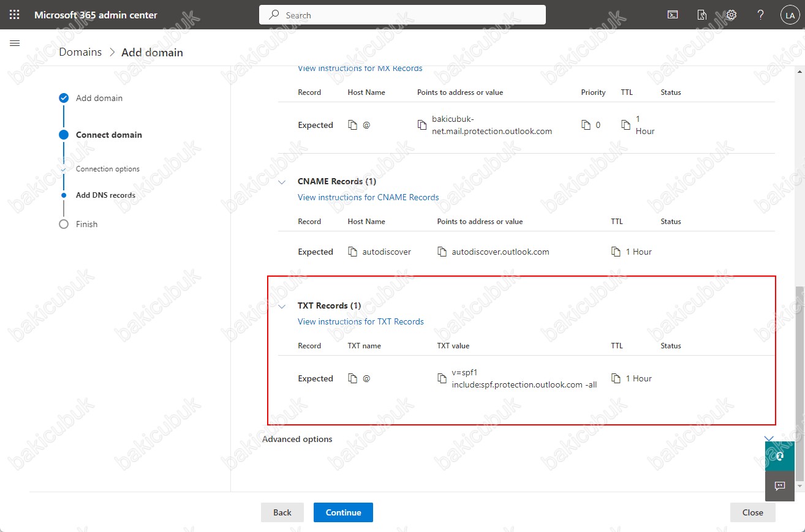Toggle the hamburger navigation menu

coord(15,43)
